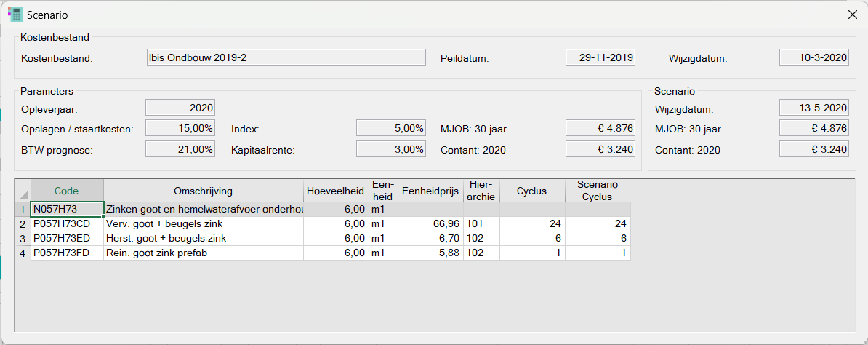This screenshot has width=868, height=345.
Task: Select cell with code P057H73ED
Action: (67, 239)
